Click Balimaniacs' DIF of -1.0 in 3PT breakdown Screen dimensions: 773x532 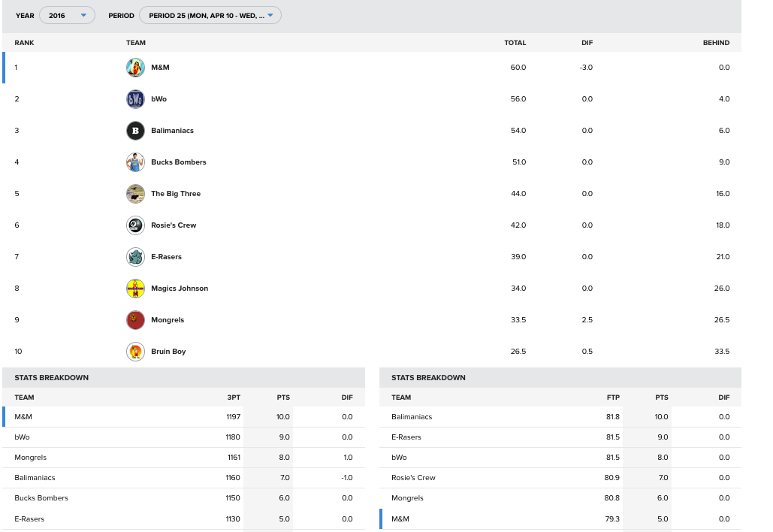point(347,478)
